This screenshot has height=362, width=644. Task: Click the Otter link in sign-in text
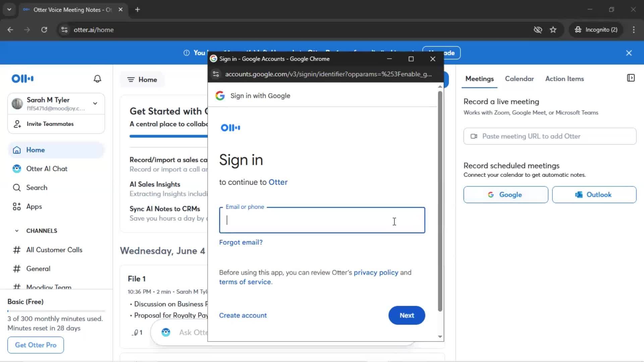(x=278, y=182)
